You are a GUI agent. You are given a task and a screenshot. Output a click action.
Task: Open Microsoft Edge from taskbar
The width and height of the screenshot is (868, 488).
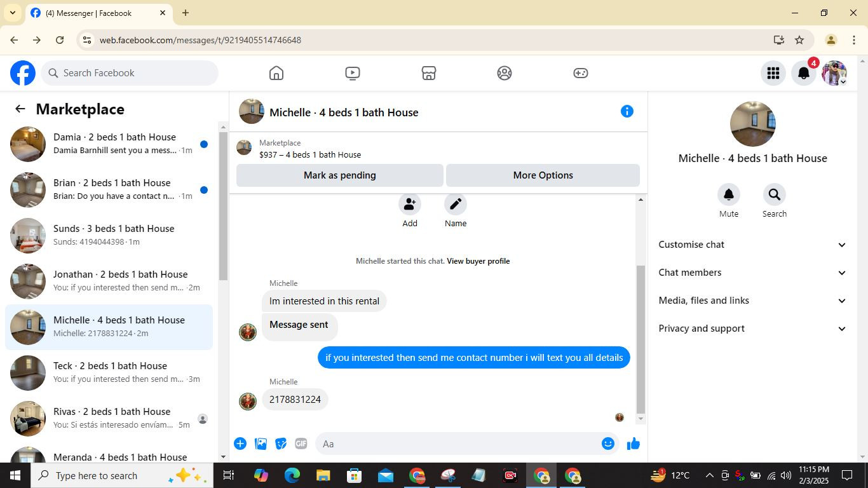point(292,475)
